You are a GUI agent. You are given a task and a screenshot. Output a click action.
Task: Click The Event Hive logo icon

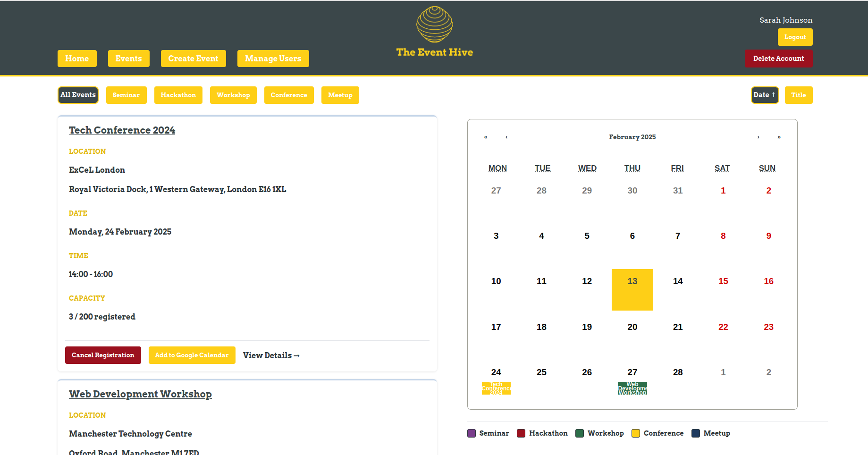pos(434,25)
